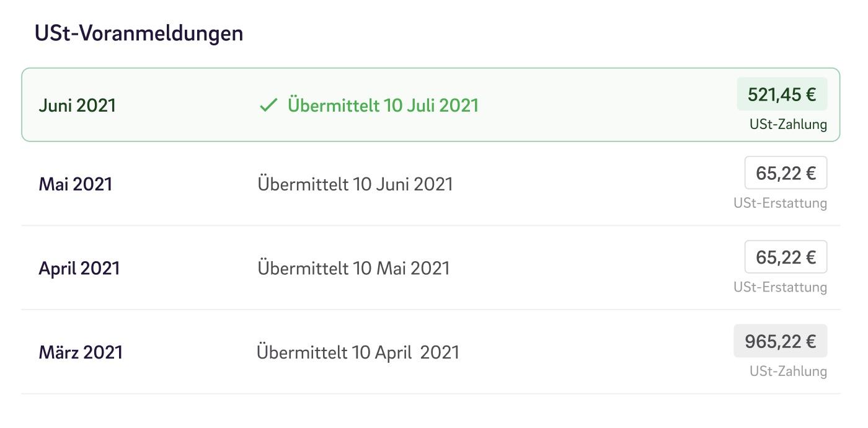868x428 pixels.
Task: Click the USt-Voranmeldungen heading
Action: point(139,33)
